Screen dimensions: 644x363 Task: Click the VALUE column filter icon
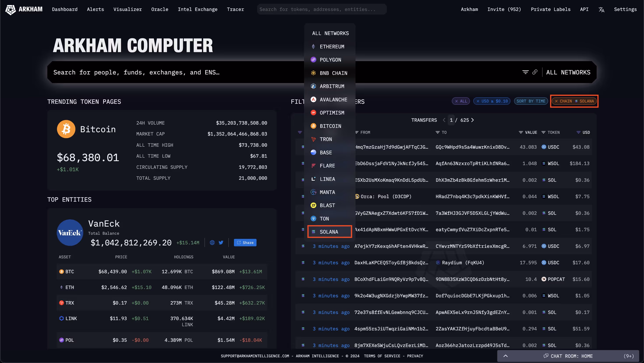(x=521, y=132)
